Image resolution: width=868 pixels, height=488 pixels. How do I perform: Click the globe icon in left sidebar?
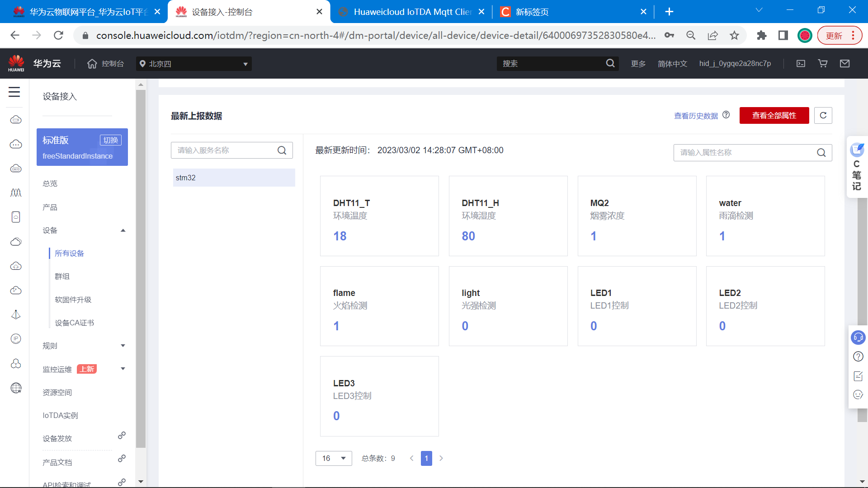point(16,388)
